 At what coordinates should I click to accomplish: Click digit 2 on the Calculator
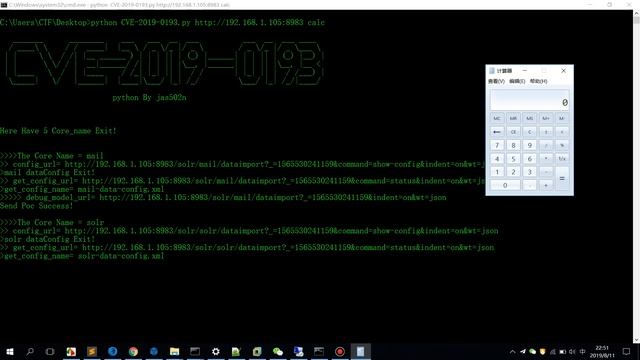[x=513, y=172]
